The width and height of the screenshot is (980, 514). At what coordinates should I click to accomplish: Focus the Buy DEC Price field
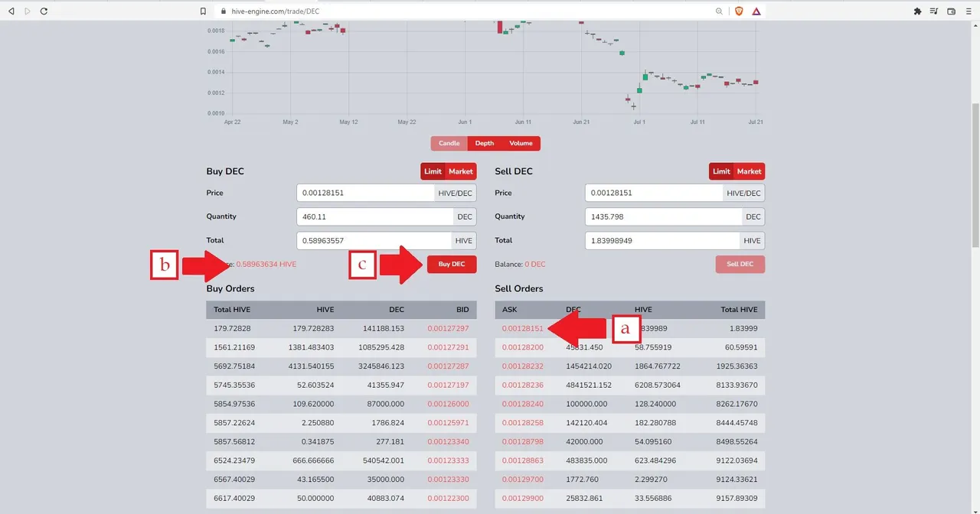(x=365, y=193)
